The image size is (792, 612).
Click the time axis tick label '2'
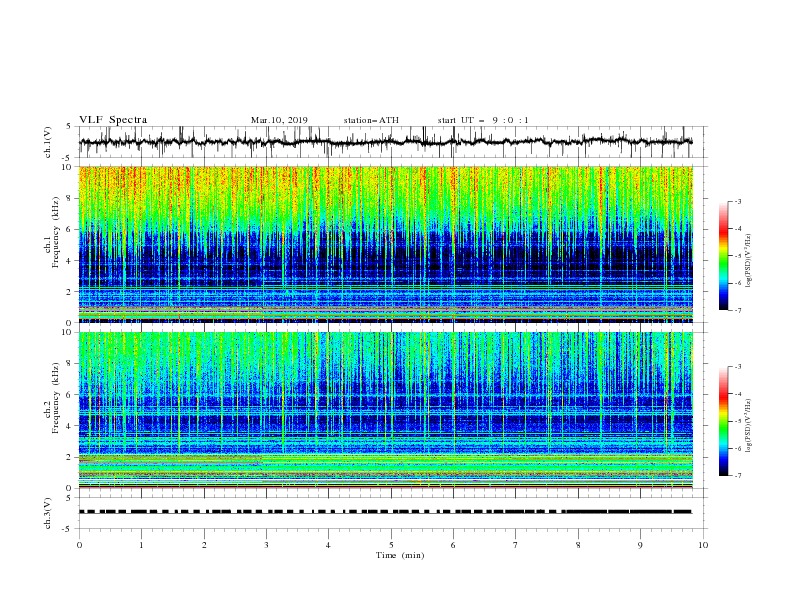(204, 545)
